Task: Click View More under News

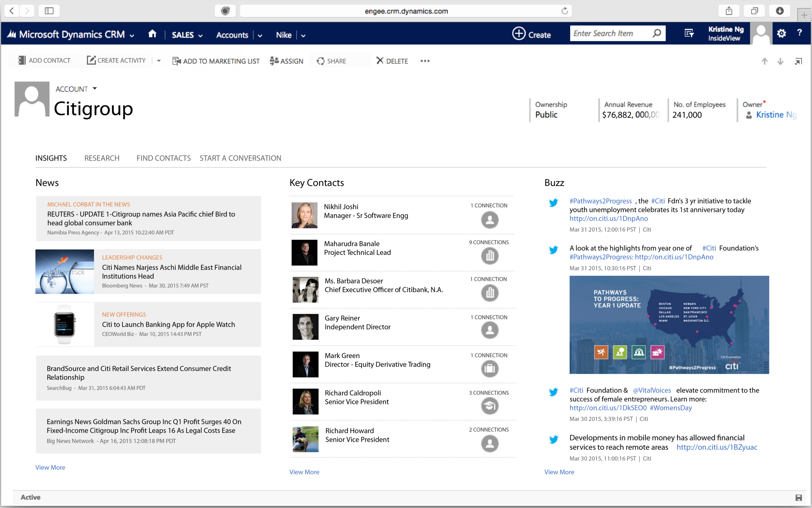Action: pos(50,467)
